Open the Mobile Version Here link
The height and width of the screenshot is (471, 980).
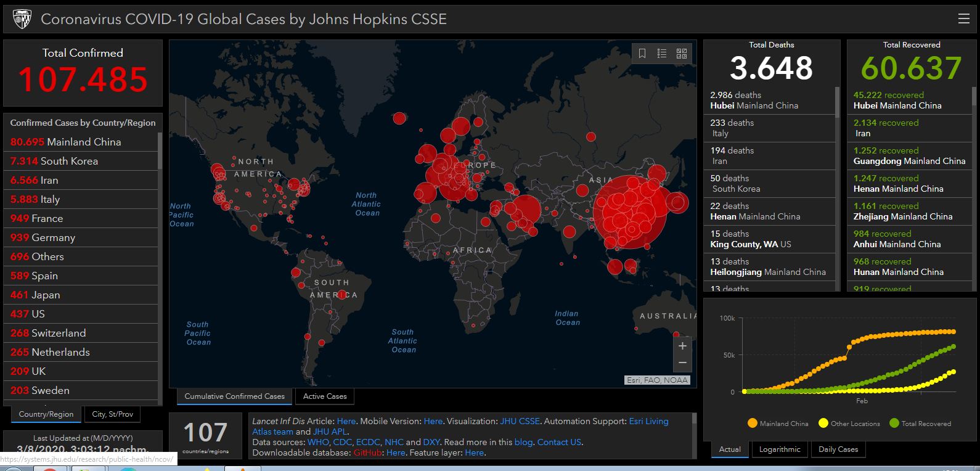433,421
